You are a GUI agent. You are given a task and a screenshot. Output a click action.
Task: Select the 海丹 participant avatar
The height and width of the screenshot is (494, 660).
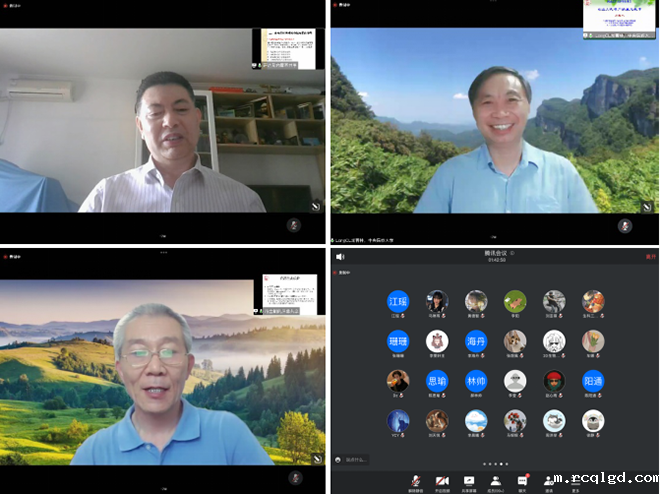pyautogui.click(x=476, y=341)
